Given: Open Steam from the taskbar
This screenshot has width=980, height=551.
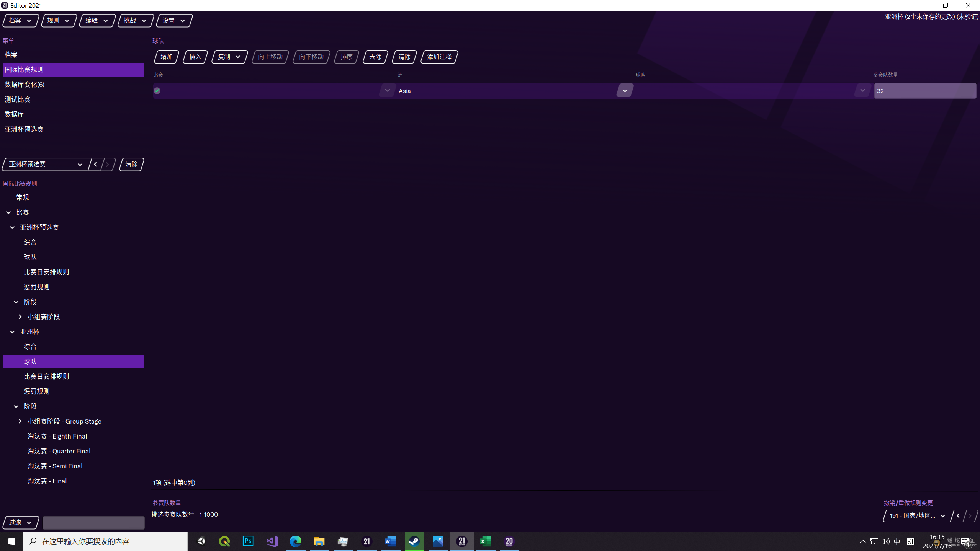Looking at the screenshot, I should point(414,541).
